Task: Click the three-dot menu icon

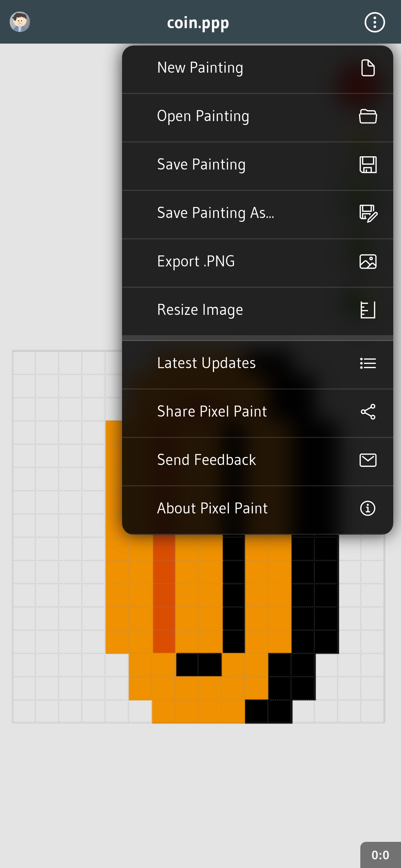Action: click(x=375, y=23)
